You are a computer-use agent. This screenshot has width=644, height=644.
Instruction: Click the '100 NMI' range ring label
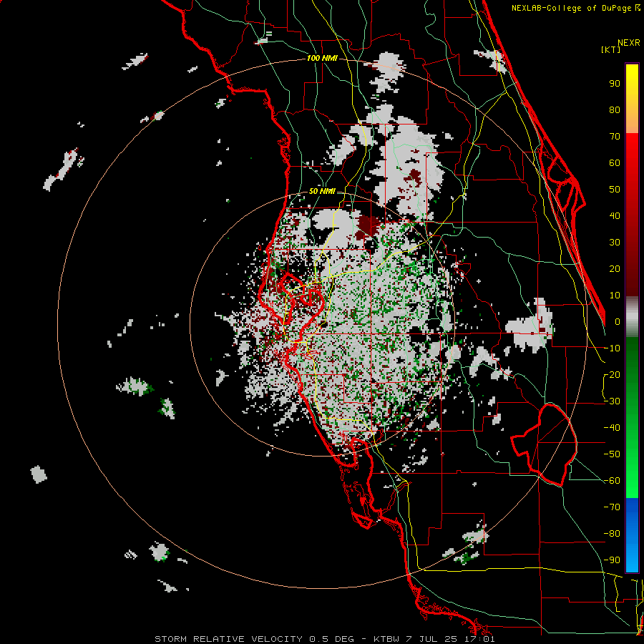(322, 59)
